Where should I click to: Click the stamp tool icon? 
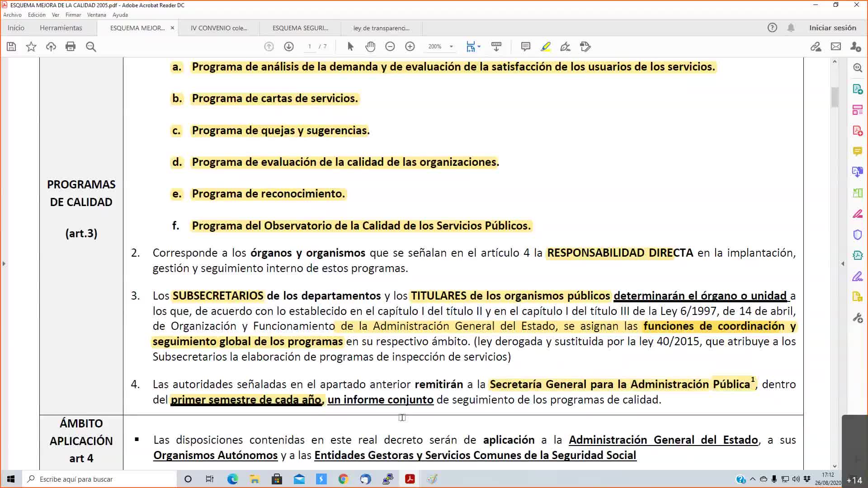click(585, 47)
